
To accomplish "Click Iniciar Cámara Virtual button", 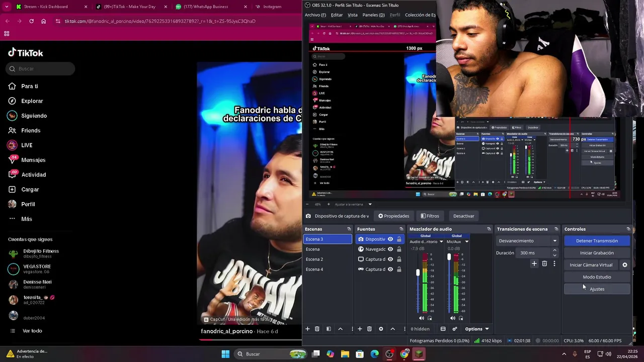I will point(591,265).
